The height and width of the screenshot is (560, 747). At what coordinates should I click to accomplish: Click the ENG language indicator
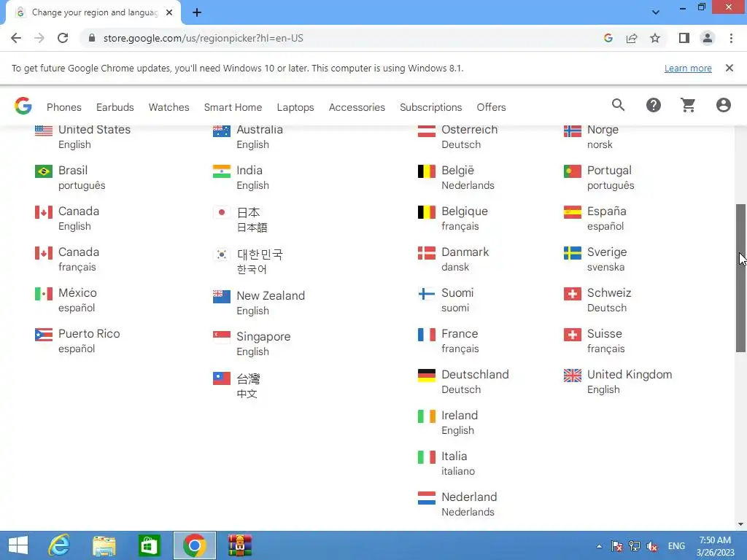pyautogui.click(x=676, y=546)
